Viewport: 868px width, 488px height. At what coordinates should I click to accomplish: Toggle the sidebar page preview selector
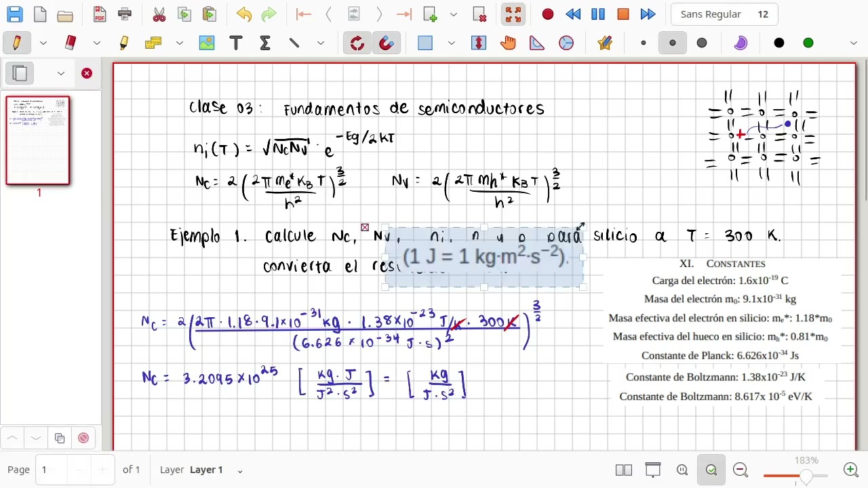pos(20,73)
